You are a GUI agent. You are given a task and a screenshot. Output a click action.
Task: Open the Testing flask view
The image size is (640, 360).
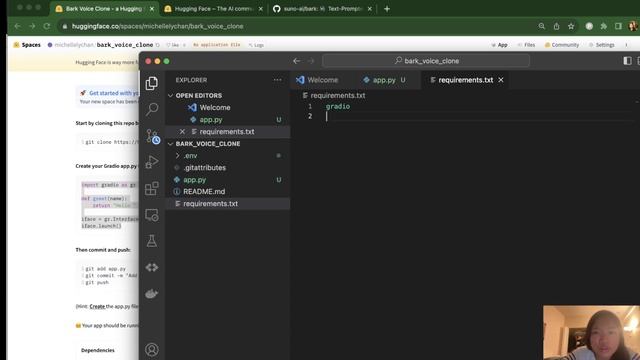pos(152,241)
